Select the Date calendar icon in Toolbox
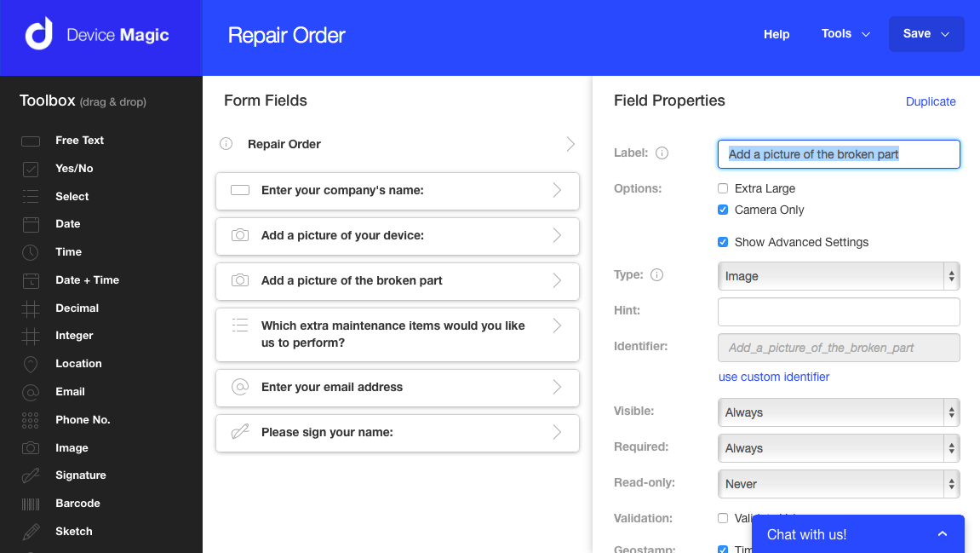This screenshot has width=980, height=553. [31, 224]
